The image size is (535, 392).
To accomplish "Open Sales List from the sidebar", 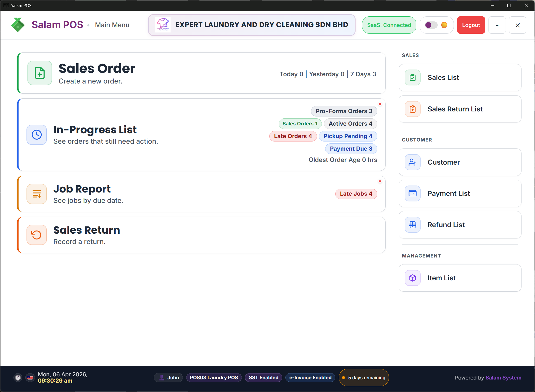I will click(x=460, y=77).
